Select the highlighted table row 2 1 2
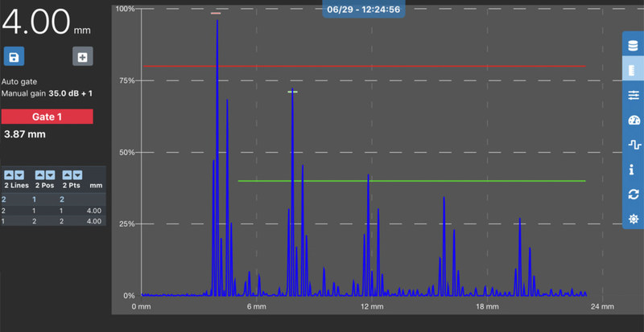644x332 pixels. click(x=53, y=200)
